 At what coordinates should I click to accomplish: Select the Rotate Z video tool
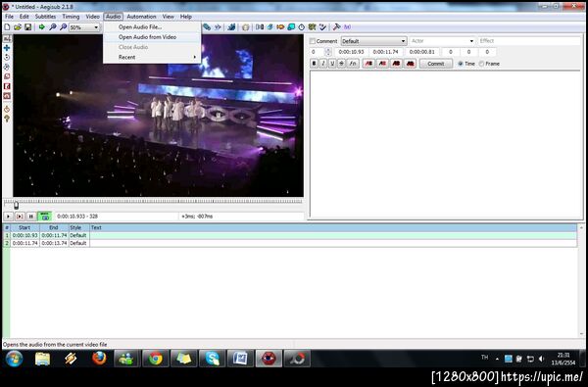tap(7, 58)
